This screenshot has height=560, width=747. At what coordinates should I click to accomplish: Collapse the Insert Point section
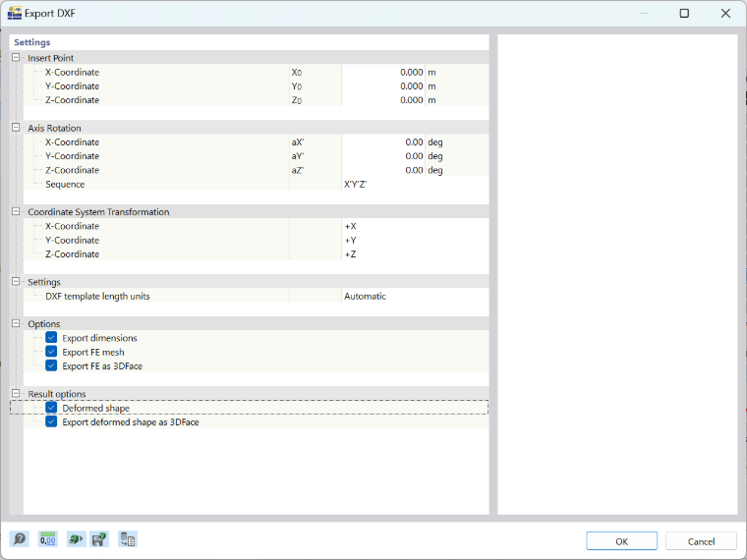(16, 58)
